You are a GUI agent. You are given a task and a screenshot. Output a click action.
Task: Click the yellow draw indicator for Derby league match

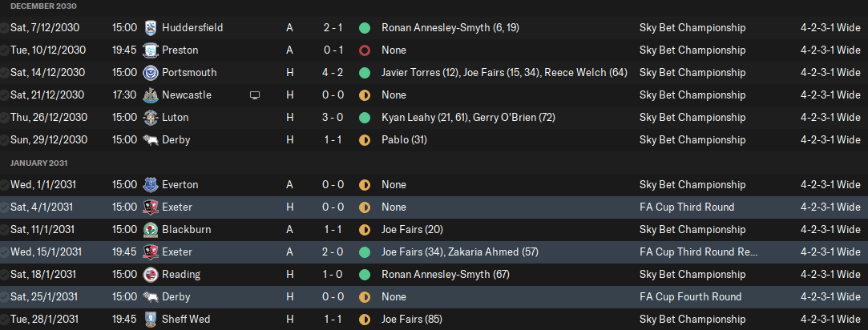tap(364, 140)
